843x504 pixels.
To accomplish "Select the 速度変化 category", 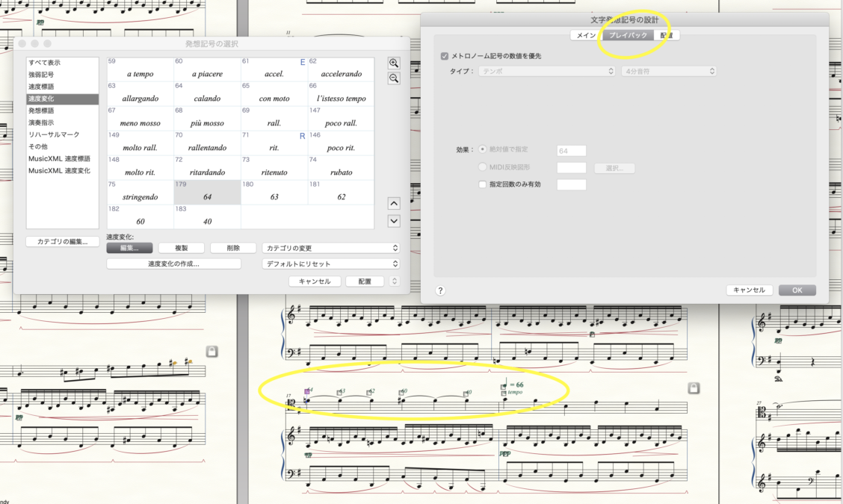I will pyautogui.click(x=62, y=99).
